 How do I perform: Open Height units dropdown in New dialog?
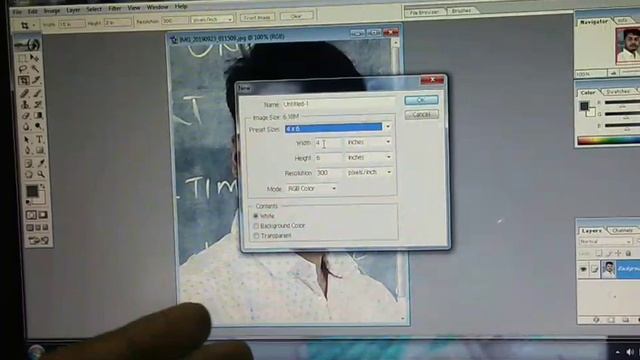pyautogui.click(x=389, y=157)
